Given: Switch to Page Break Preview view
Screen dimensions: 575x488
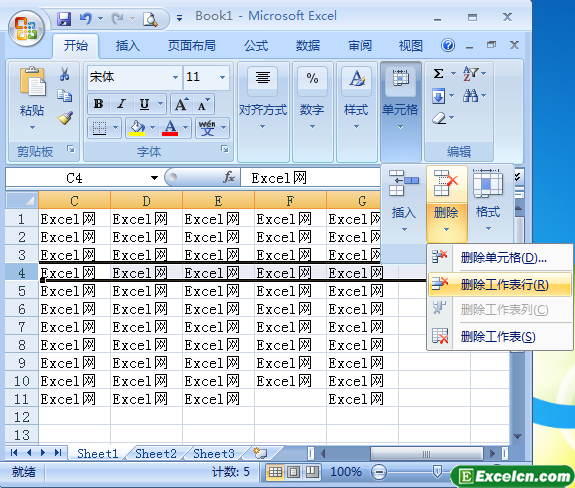Looking at the screenshot, I should click(312, 472).
